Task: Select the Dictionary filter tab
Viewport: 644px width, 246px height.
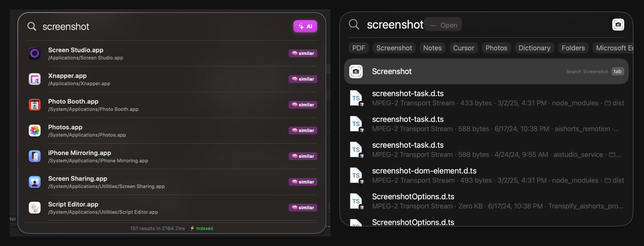Action: 534,48
